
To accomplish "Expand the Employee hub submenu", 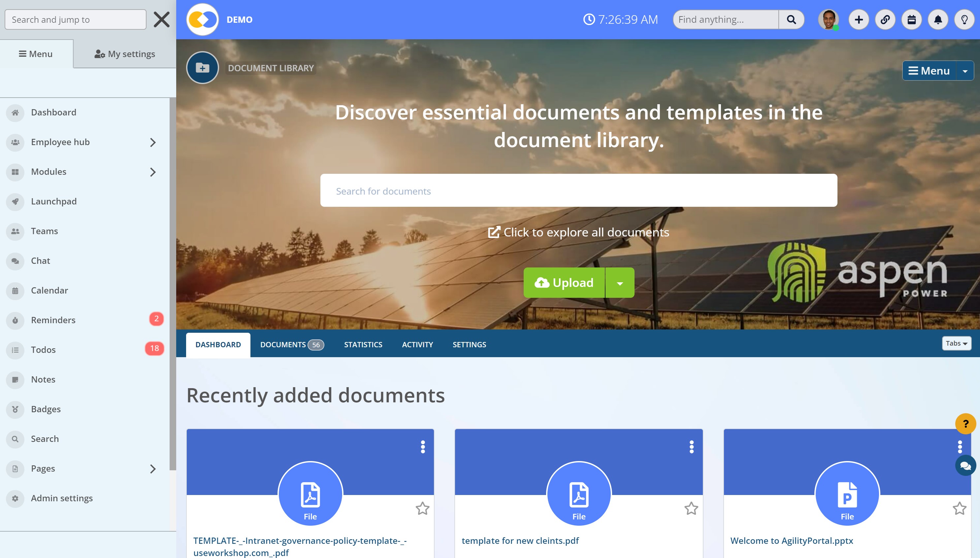I will pos(152,142).
